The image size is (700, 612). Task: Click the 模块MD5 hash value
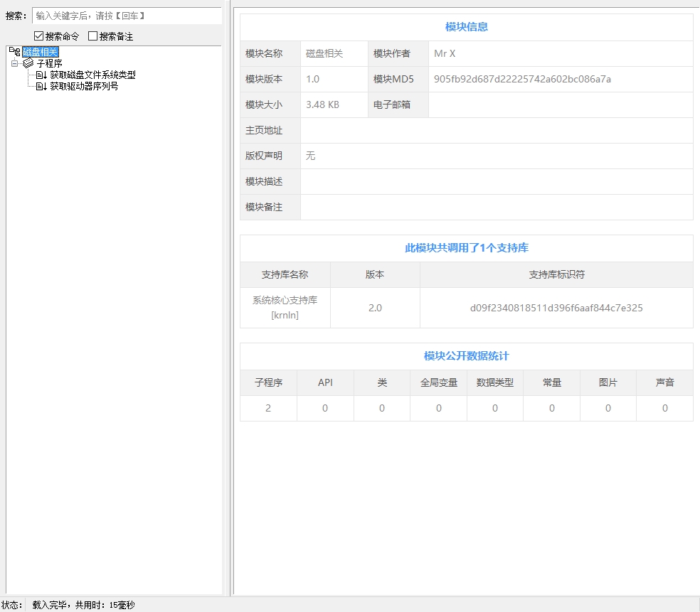coord(522,79)
